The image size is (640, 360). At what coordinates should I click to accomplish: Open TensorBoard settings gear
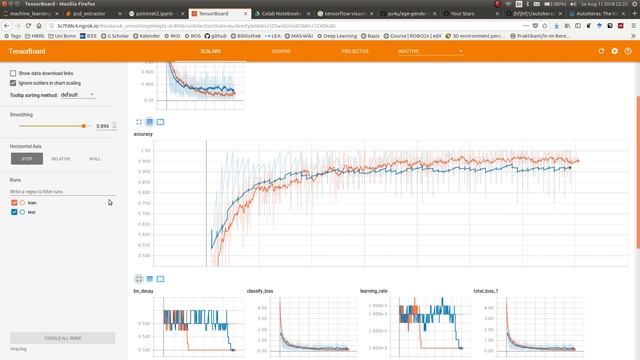pos(615,51)
